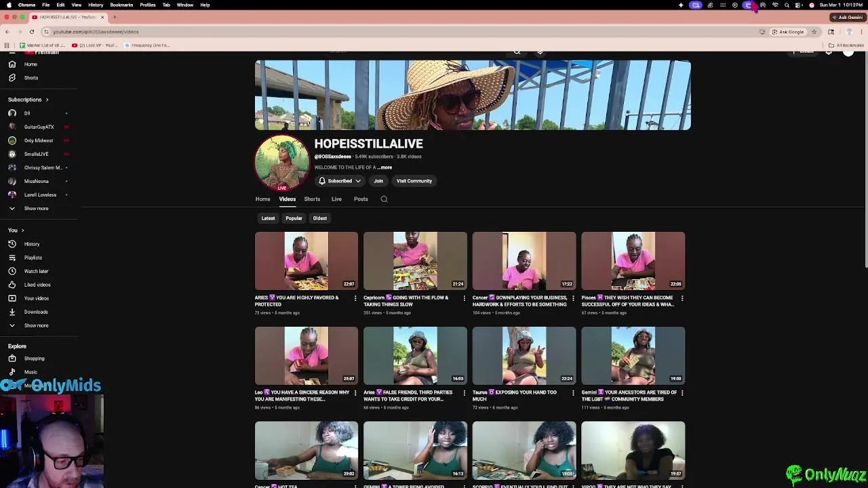
Task: Open Music under Explore
Action: point(31,372)
